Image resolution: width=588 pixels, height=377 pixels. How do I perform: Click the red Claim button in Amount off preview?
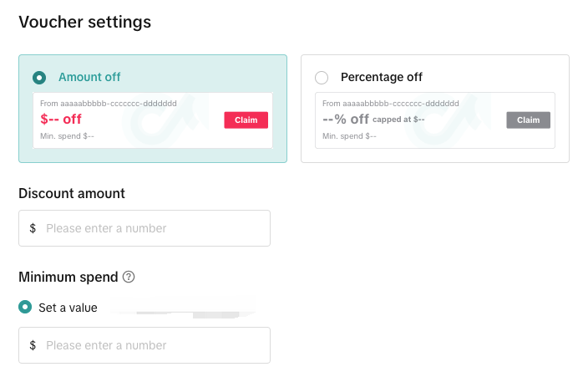(246, 120)
